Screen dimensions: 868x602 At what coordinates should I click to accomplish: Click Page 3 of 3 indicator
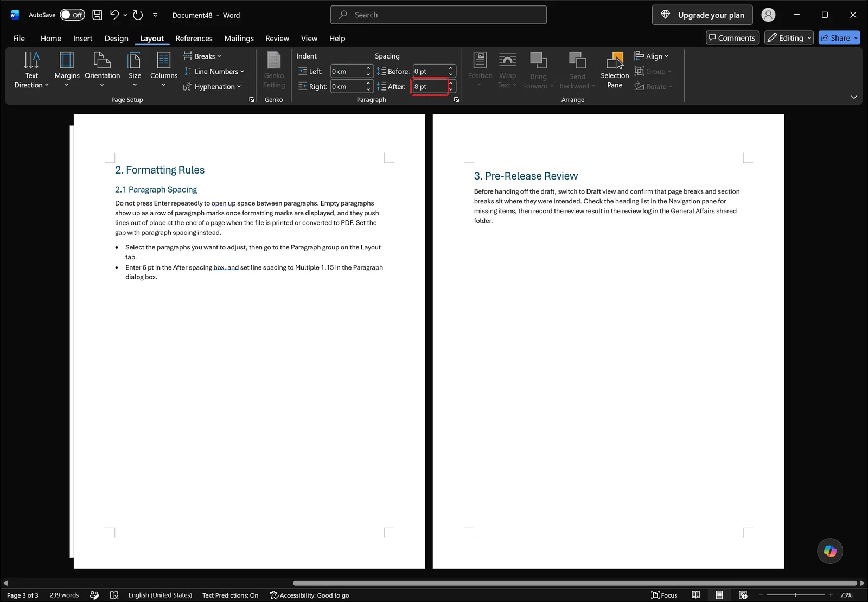coord(23,595)
